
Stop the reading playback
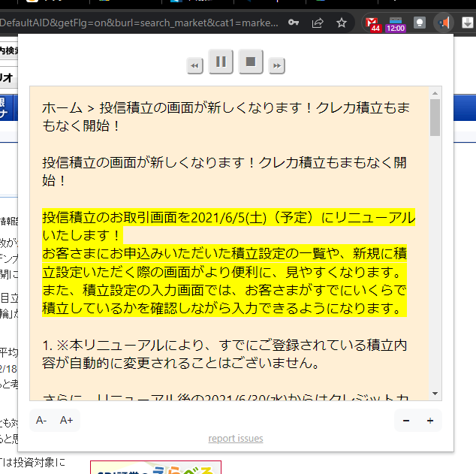click(251, 62)
